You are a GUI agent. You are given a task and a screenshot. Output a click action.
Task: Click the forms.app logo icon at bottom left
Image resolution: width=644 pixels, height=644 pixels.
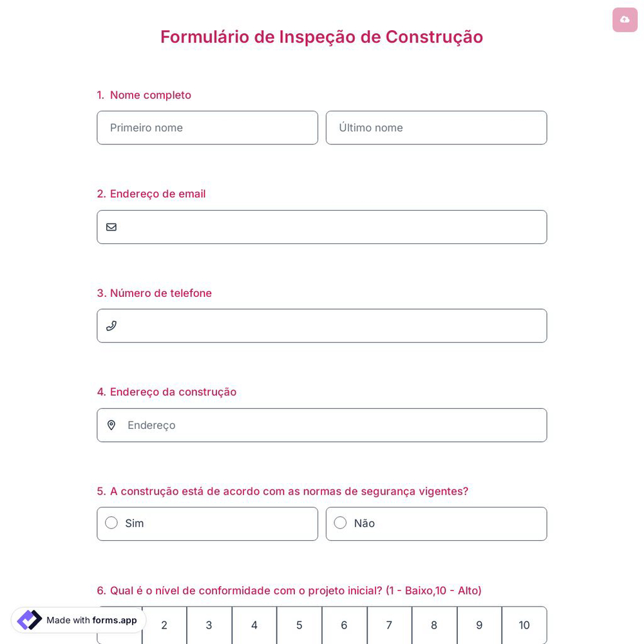[29, 620]
